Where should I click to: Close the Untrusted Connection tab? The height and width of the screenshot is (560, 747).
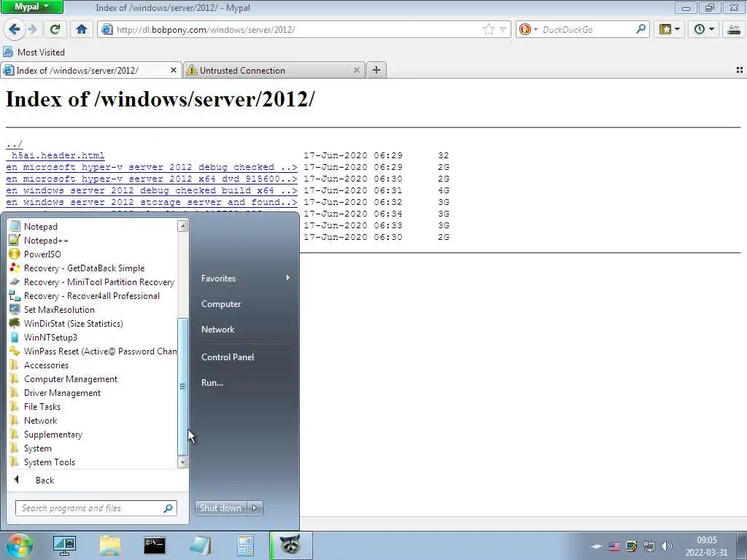[356, 71]
